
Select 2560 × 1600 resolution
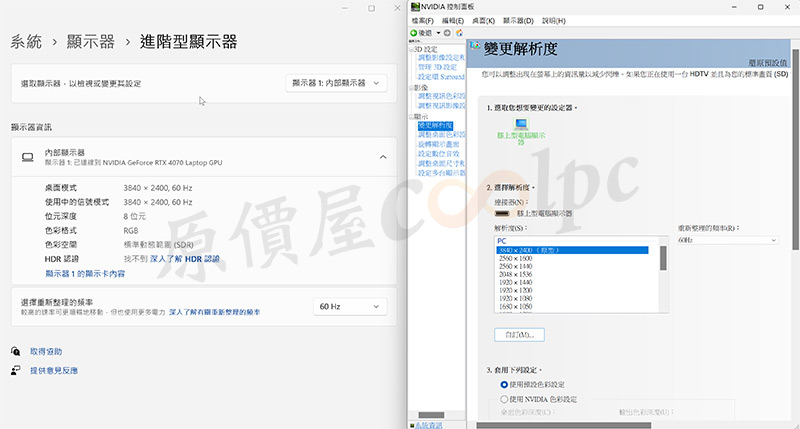515,259
